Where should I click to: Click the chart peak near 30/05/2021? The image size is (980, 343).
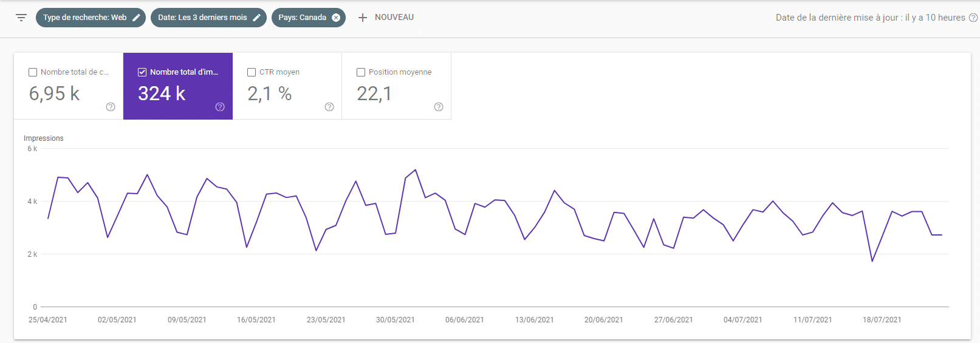pos(415,170)
